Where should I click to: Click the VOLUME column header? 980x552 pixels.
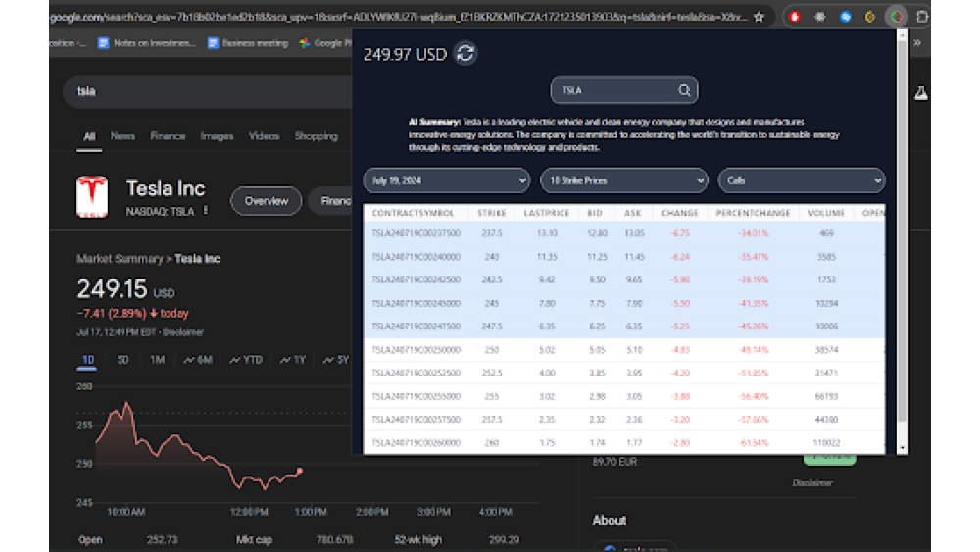[x=826, y=213]
